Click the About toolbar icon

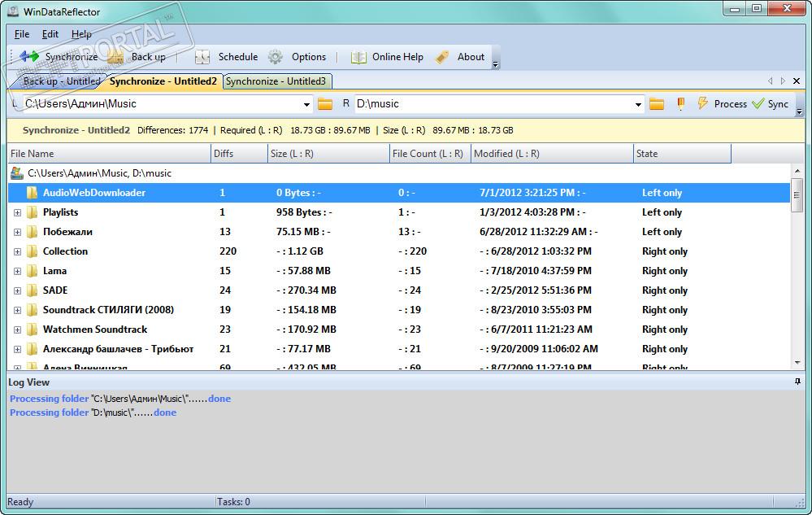(x=443, y=57)
